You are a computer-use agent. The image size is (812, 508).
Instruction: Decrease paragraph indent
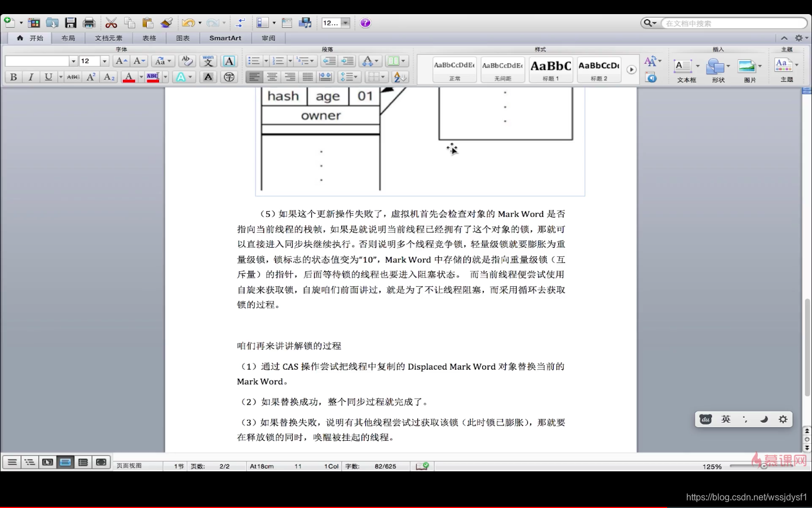329,61
